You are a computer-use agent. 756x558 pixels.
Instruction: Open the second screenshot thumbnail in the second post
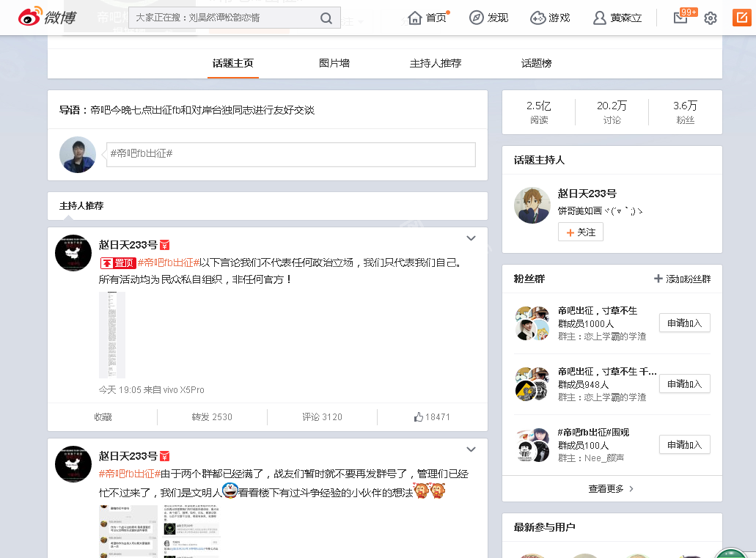pyautogui.click(x=192, y=532)
